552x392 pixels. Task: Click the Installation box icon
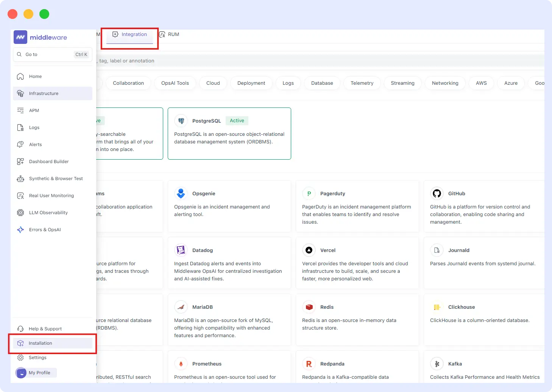20,343
